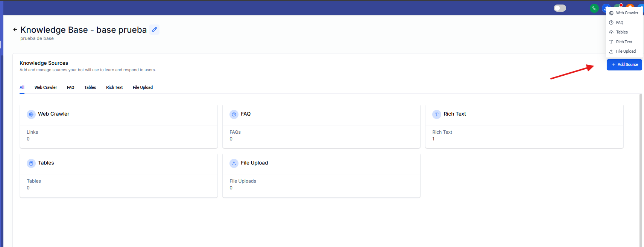Click the green phone icon in header

[x=594, y=8]
